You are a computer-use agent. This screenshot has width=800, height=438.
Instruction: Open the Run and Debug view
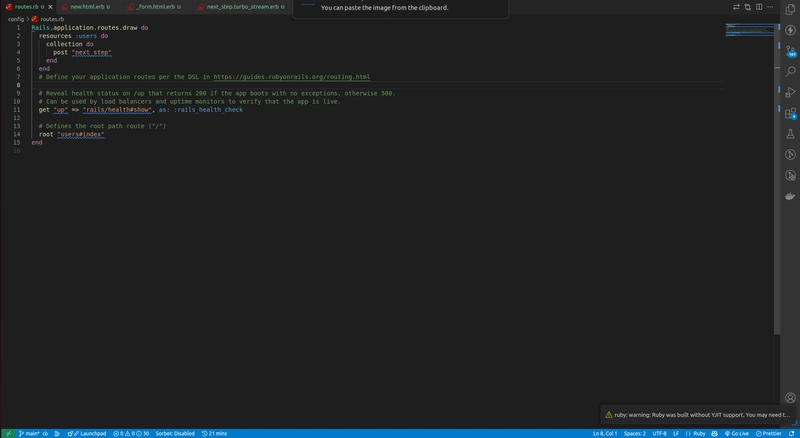pyautogui.click(x=790, y=92)
